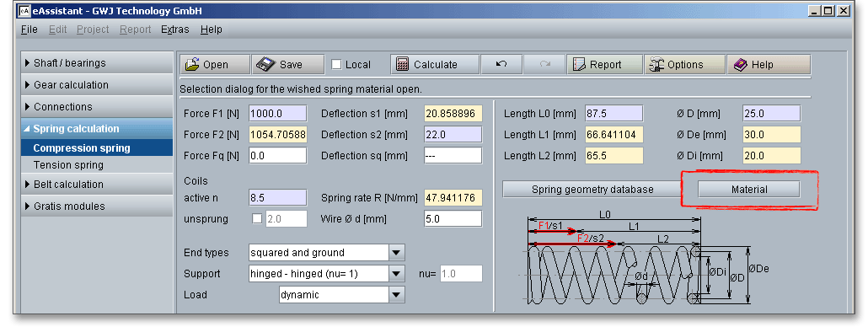Click the Ø De diameter field
Image resolution: width=868 pixels, height=327 pixels.
pyautogui.click(x=772, y=135)
